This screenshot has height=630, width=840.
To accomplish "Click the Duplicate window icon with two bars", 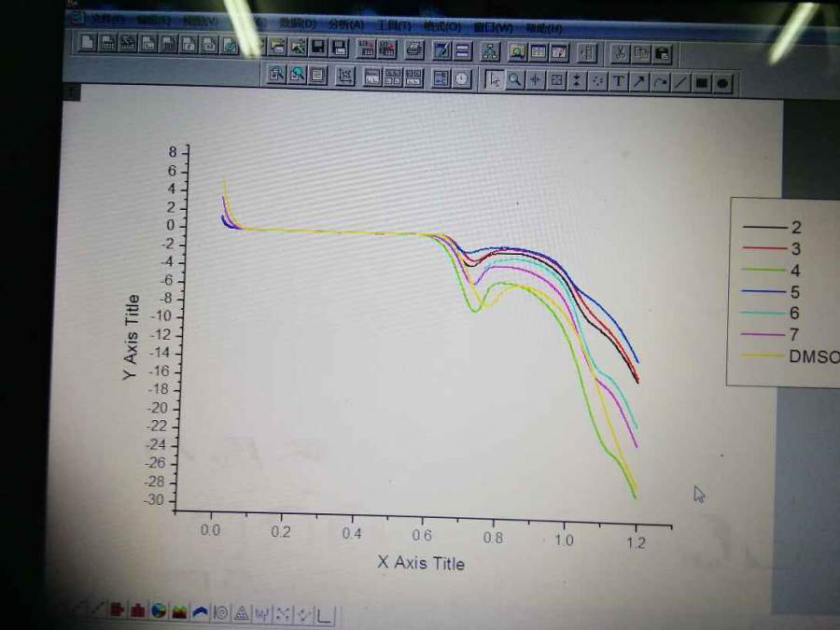I will 462,51.
